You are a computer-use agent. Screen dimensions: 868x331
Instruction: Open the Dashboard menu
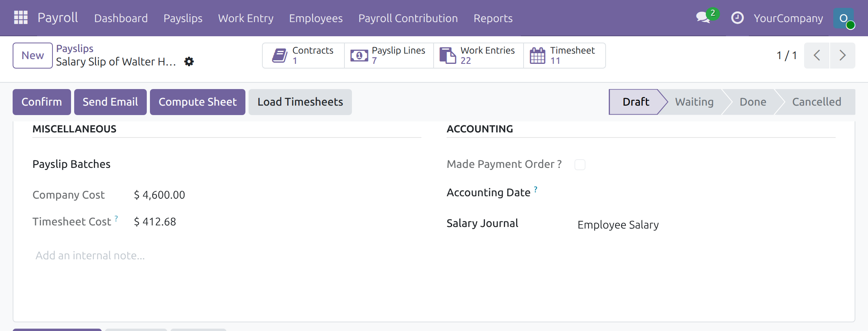pos(121,18)
